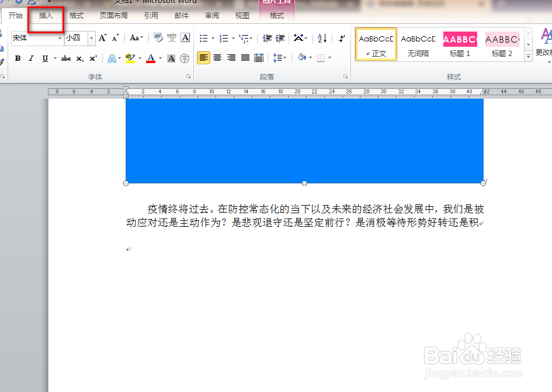Open the 插入 ribbon tab
Viewport: 552px width, 392px height.
(46, 16)
